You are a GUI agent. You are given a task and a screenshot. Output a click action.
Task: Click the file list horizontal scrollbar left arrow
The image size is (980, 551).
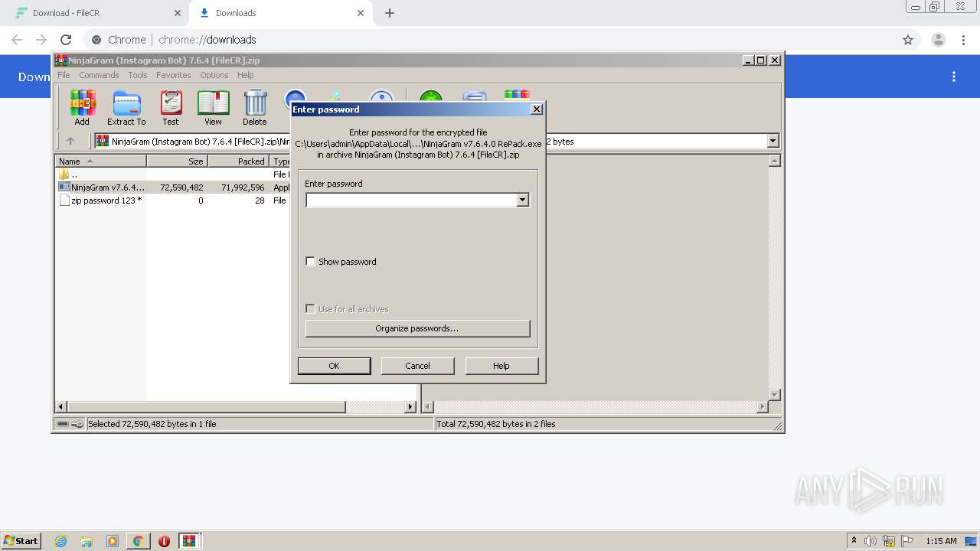pos(61,407)
